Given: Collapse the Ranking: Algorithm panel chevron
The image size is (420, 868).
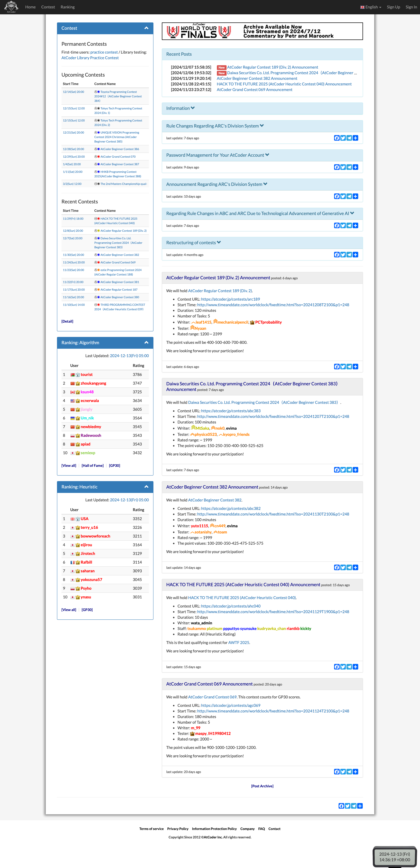Looking at the screenshot, I should click(x=146, y=343).
